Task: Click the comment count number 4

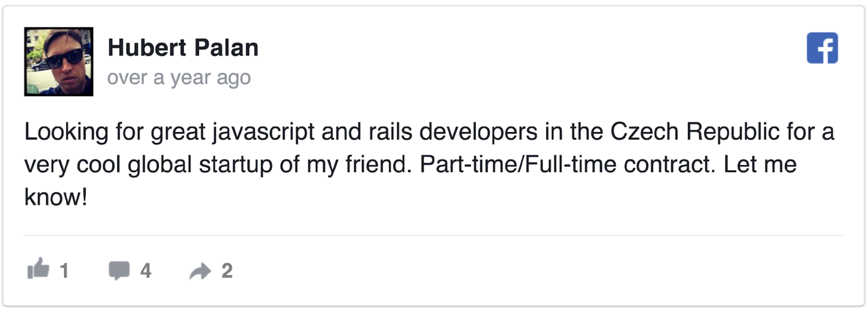Action: (x=145, y=271)
